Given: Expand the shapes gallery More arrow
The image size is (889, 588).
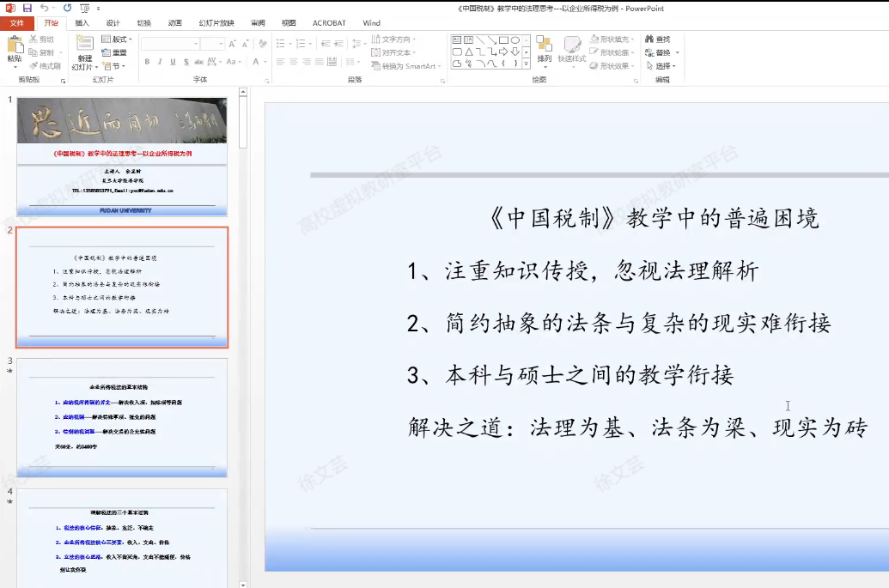Looking at the screenshot, I should click(x=526, y=63).
